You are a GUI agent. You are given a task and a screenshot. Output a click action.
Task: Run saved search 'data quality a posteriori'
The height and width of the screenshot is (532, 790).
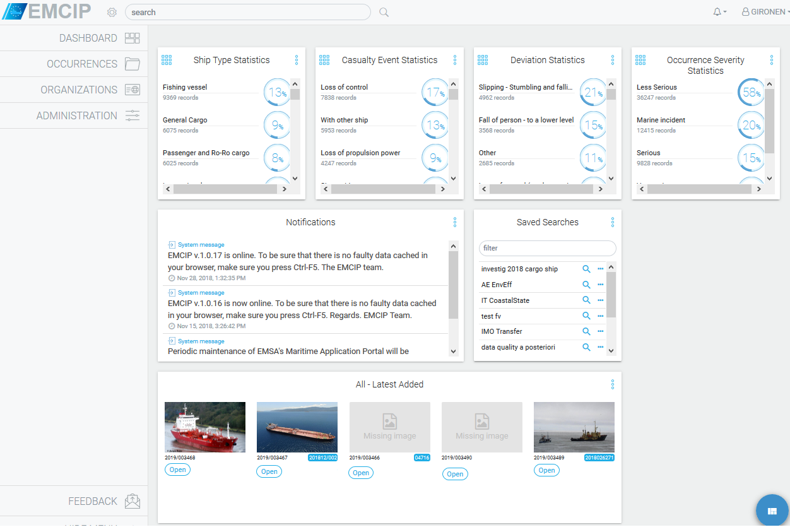(x=586, y=347)
